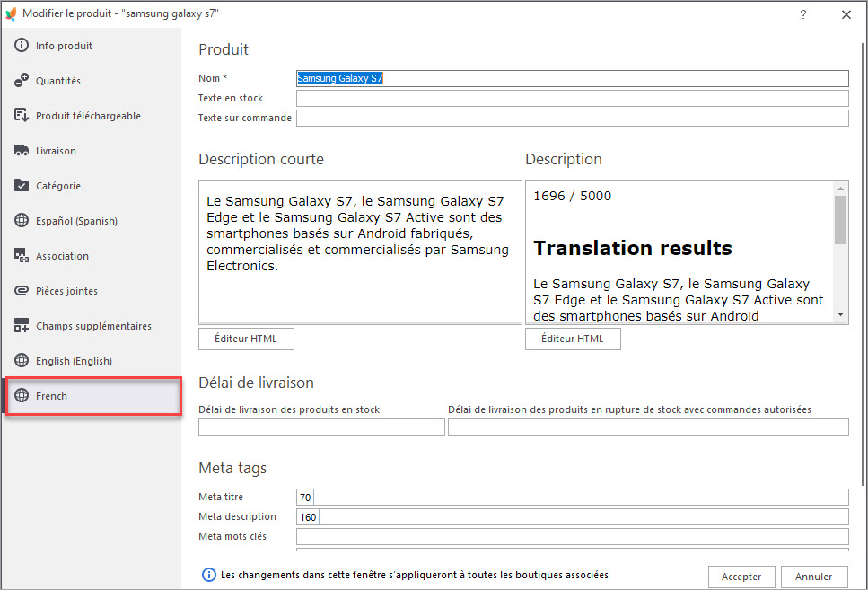Open the Champs supplémentaires section label
Image resolution: width=868 pixels, height=590 pixels.
pyautogui.click(x=93, y=326)
